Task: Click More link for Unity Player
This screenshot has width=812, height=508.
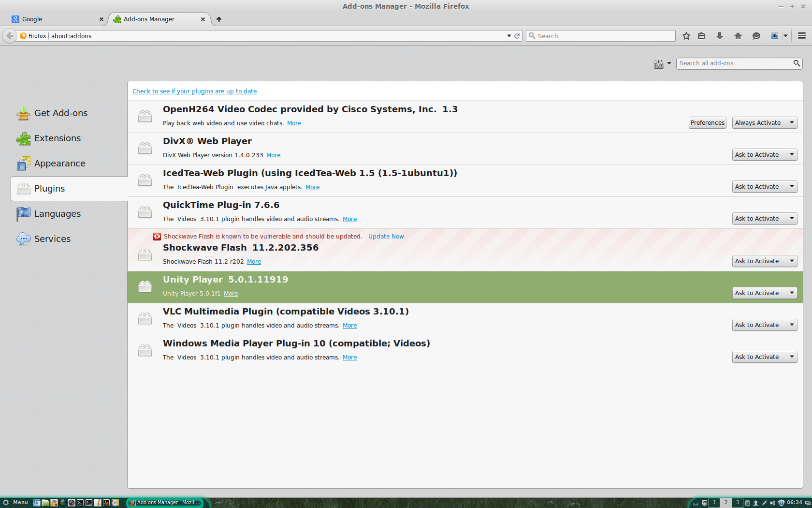Action: click(x=231, y=294)
